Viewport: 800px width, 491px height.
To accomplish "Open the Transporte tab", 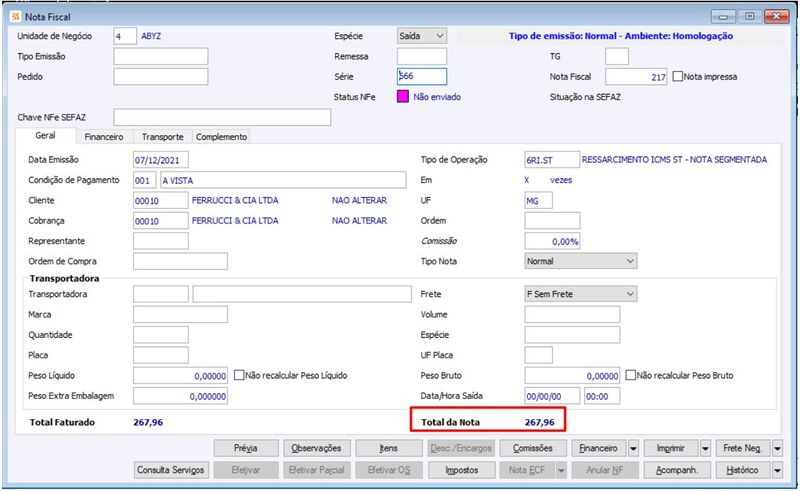I will pos(163,137).
